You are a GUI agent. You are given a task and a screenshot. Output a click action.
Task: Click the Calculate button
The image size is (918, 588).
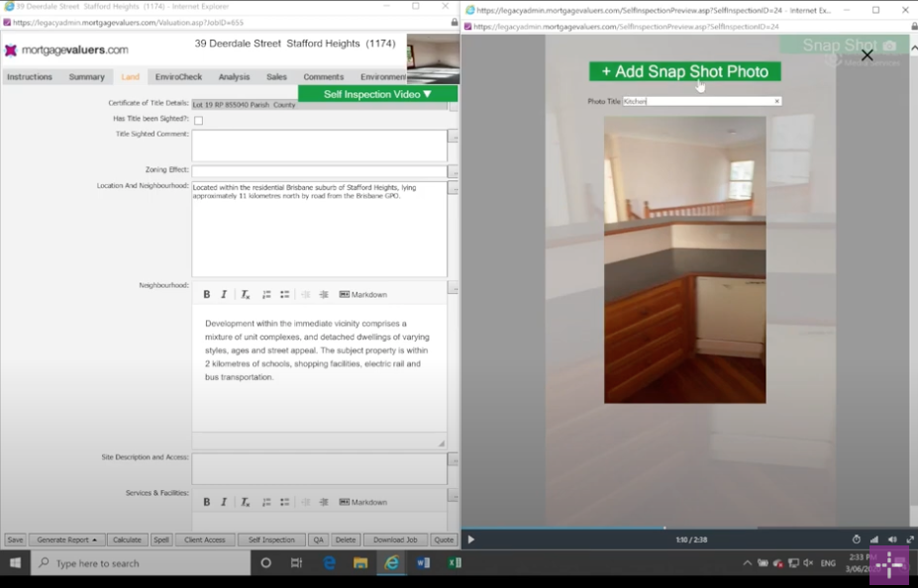pos(127,539)
